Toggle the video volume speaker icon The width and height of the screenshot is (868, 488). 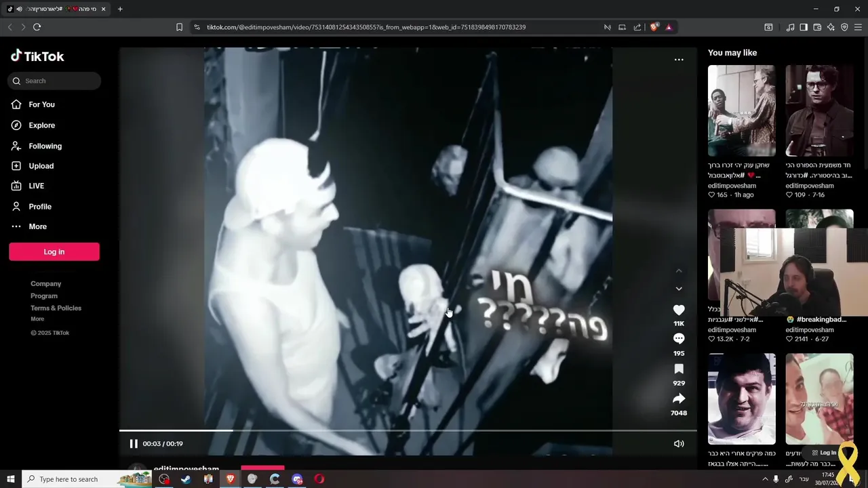click(679, 444)
